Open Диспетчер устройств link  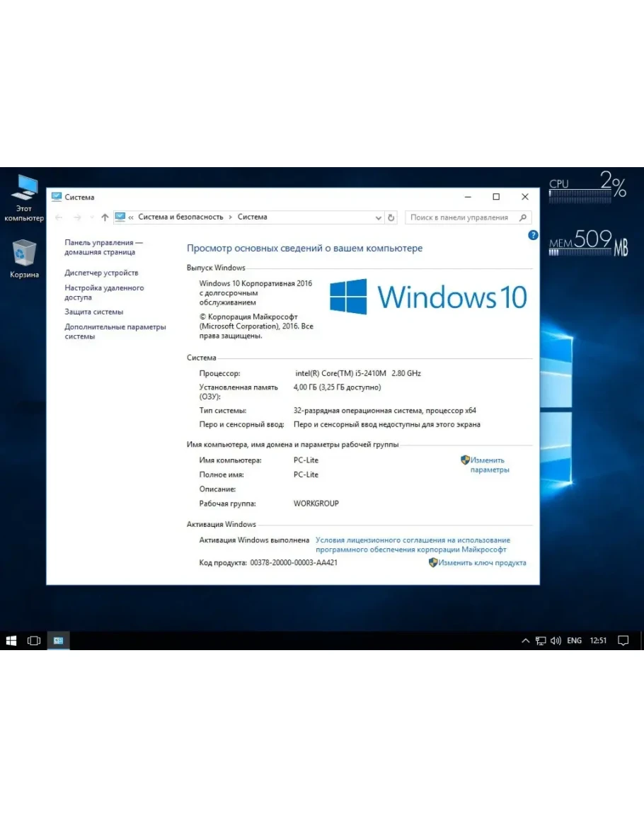[101, 273]
